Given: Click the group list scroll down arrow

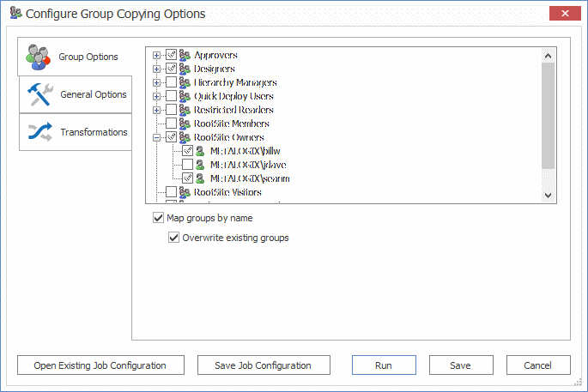Looking at the screenshot, I should (x=549, y=196).
